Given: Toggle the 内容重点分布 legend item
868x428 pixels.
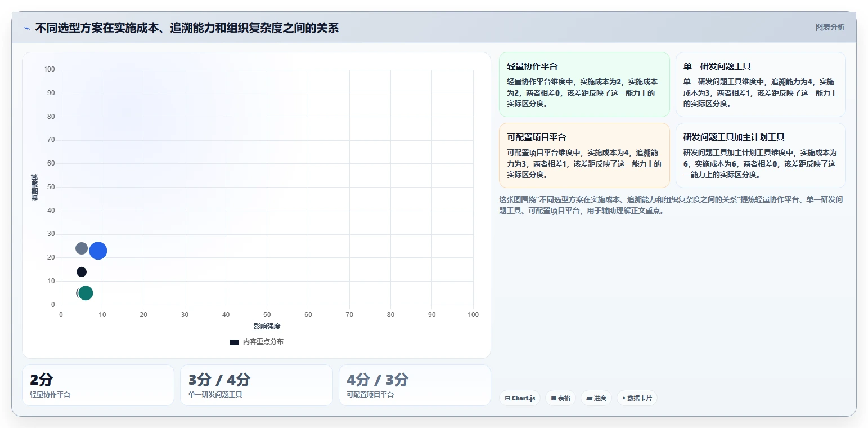Looking at the screenshot, I should point(257,342).
